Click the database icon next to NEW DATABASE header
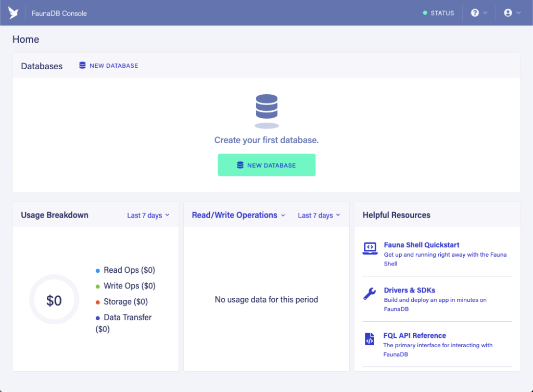533x392 pixels. [82, 65]
